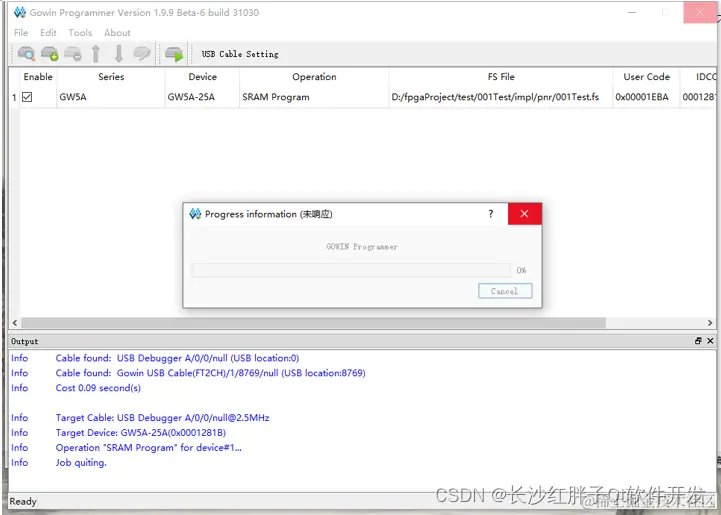This screenshot has width=721, height=515.
Task: Click the Ready status bar text
Action: point(23,501)
